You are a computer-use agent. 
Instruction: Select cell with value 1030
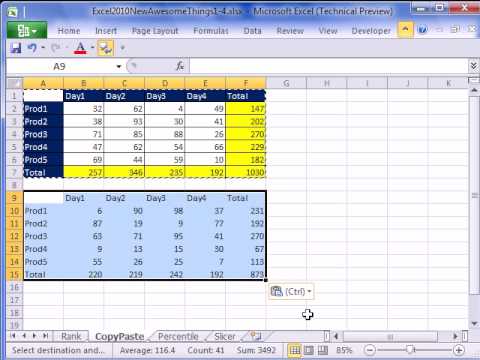246,172
